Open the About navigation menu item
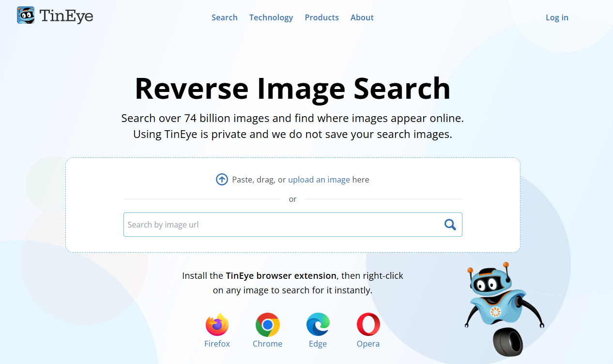613x364 pixels. point(362,17)
